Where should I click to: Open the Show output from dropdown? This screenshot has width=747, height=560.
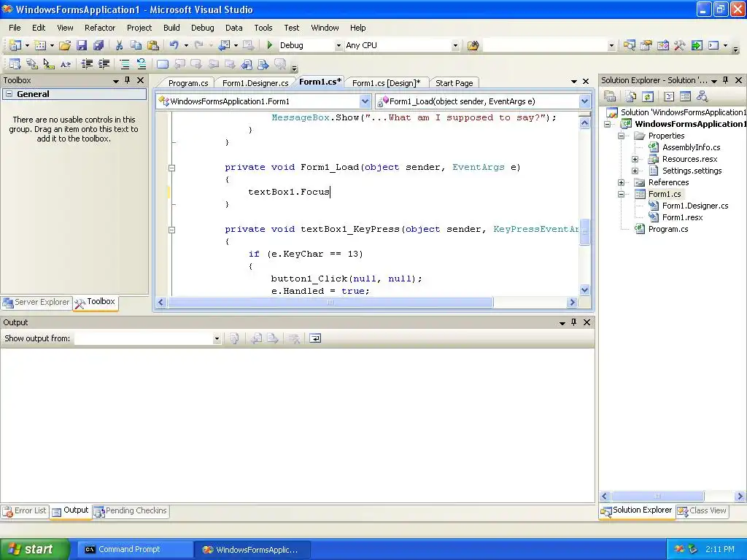pos(217,338)
